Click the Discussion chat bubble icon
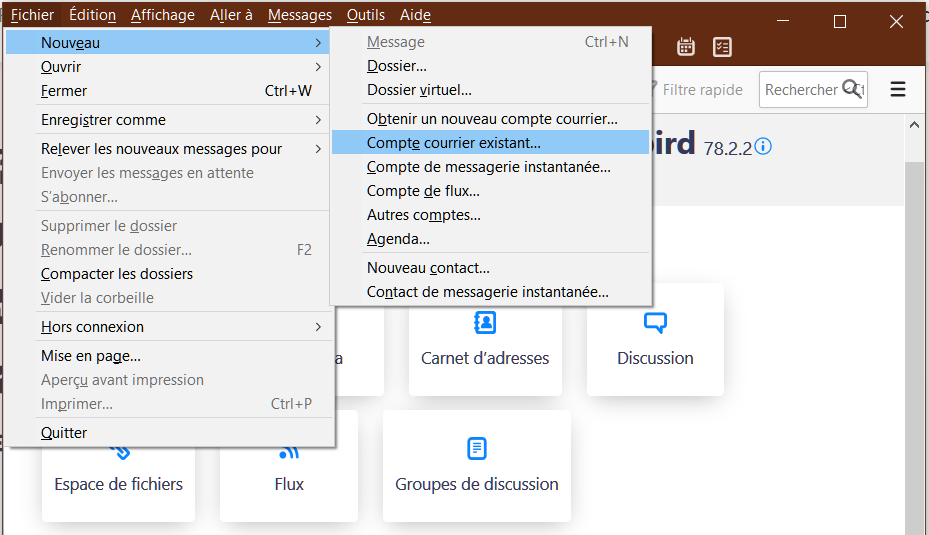Image resolution: width=929 pixels, height=535 pixels. coord(655,322)
